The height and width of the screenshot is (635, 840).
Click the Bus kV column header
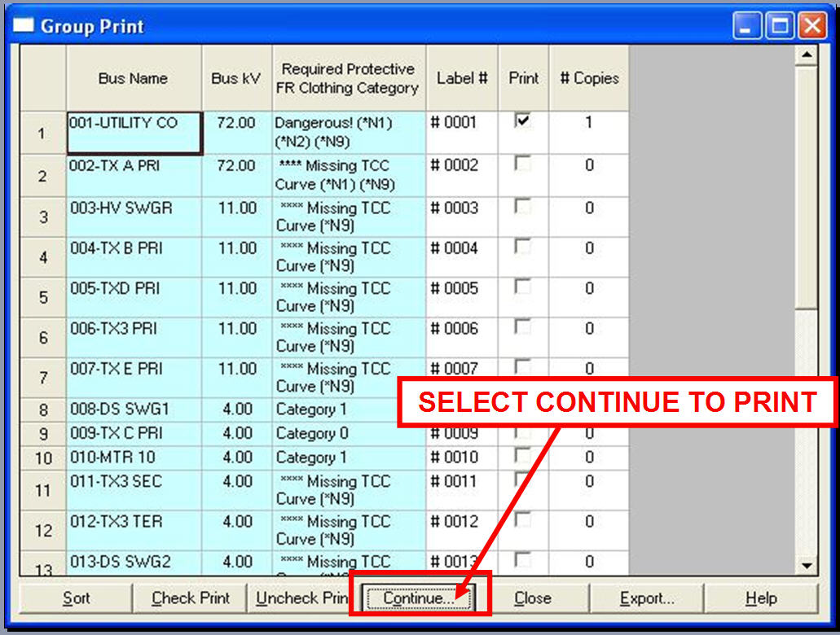(x=236, y=78)
